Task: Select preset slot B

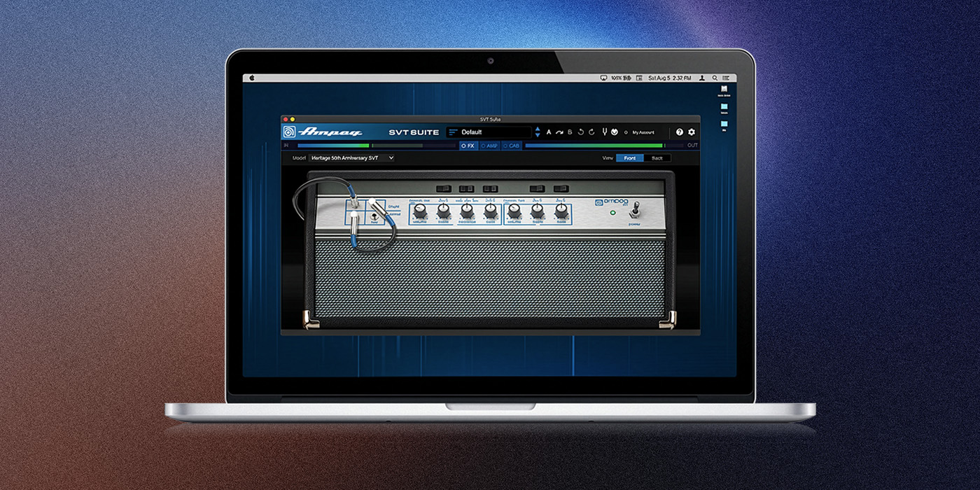Action: point(570,132)
